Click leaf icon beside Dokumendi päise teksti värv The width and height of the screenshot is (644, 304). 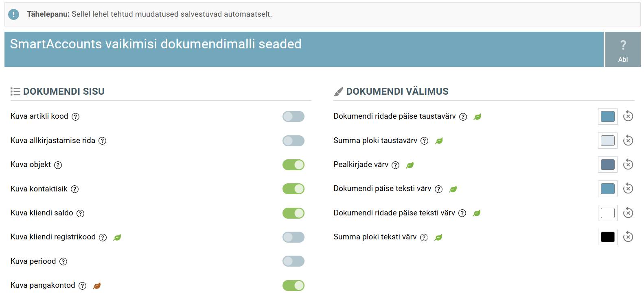453,189
